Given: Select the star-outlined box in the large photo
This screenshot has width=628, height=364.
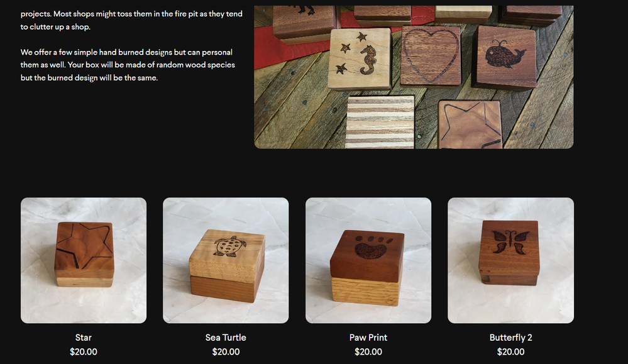Looking at the screenshot, I should pyautogui.click(x=470, y=124).
